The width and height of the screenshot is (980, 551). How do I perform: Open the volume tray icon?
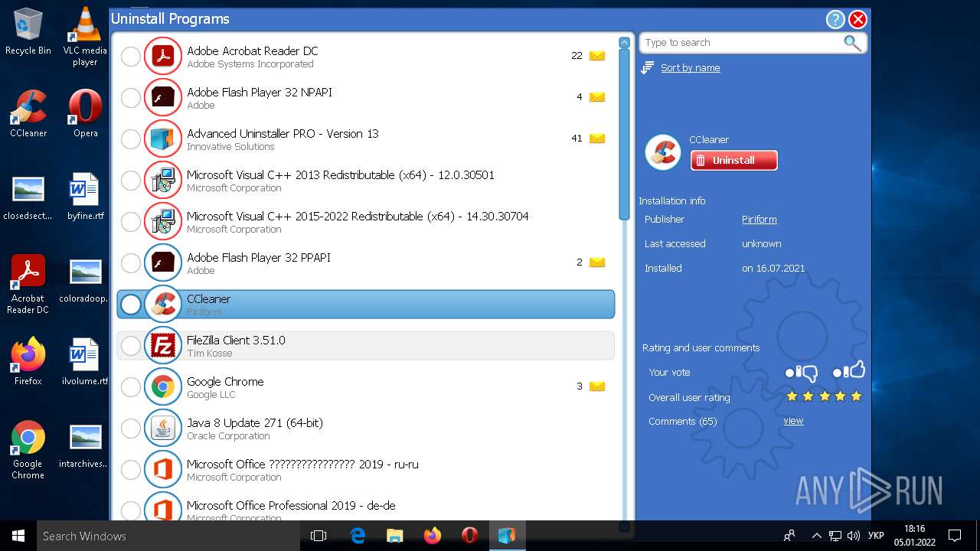pyautogui.click(x=854, y=536)
